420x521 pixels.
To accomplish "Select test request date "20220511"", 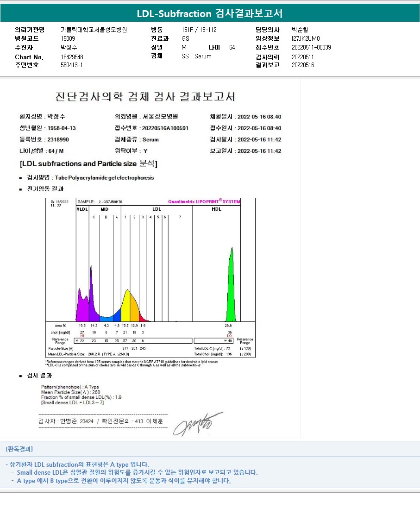I will 303,57.
